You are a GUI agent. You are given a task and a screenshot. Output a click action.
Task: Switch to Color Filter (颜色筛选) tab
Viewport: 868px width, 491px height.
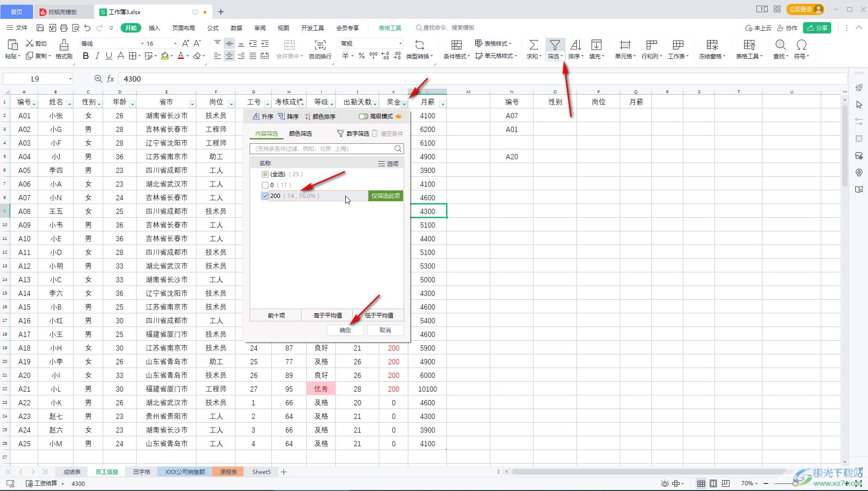300,134
